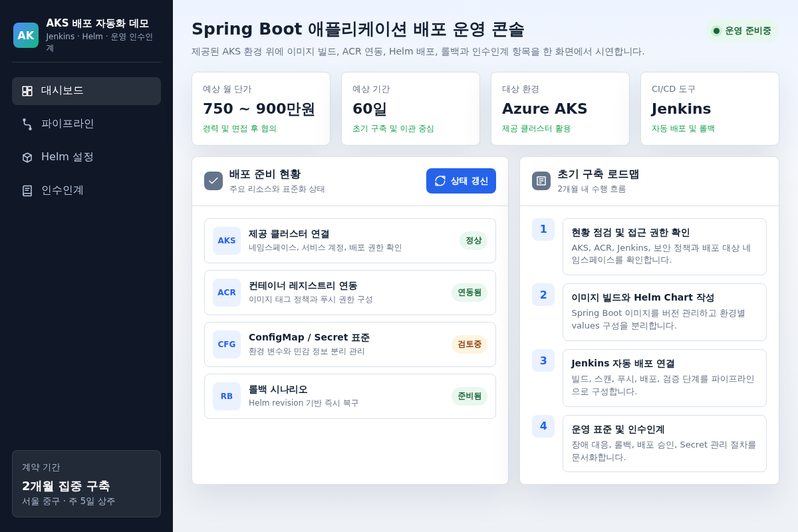
Task: Select the 예상 월 단가 summary card
Action: pyautogui.click(x=261, y=109)
